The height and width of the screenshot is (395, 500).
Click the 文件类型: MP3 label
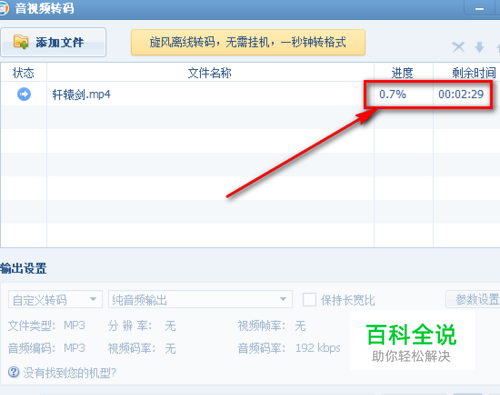[x=47, y=325]
